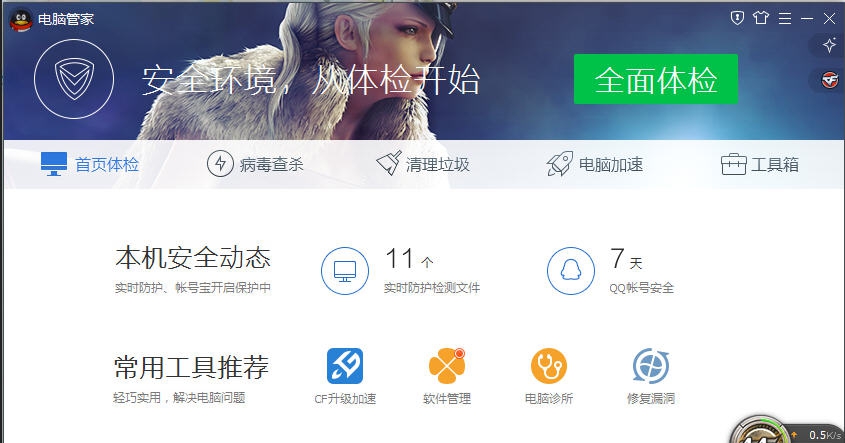Click the QQ penguin account security icon

coord(571,271)
